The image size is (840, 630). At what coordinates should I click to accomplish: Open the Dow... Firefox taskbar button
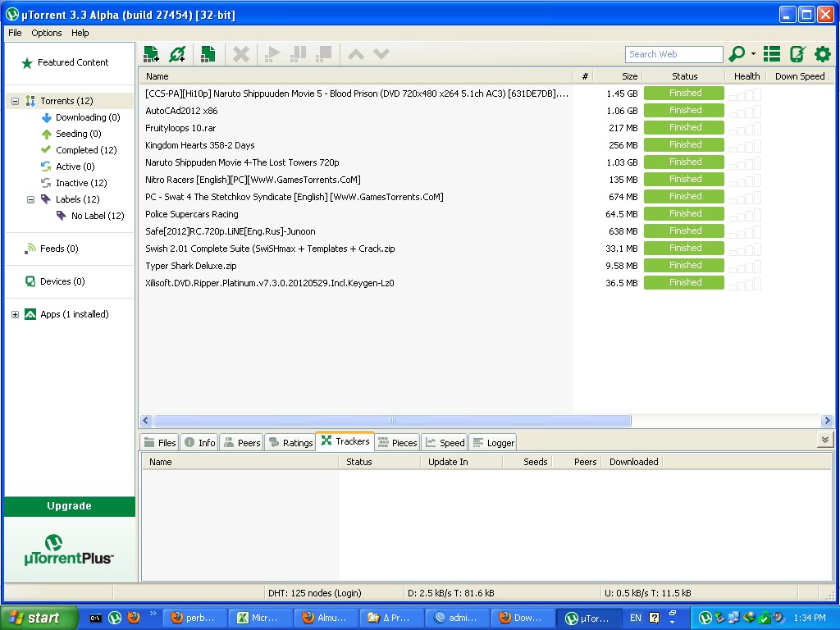(523, 618)
